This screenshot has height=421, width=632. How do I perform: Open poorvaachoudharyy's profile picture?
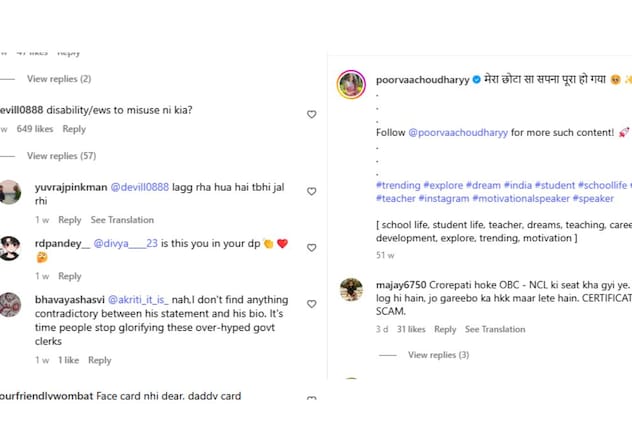[x=350, y=84]
